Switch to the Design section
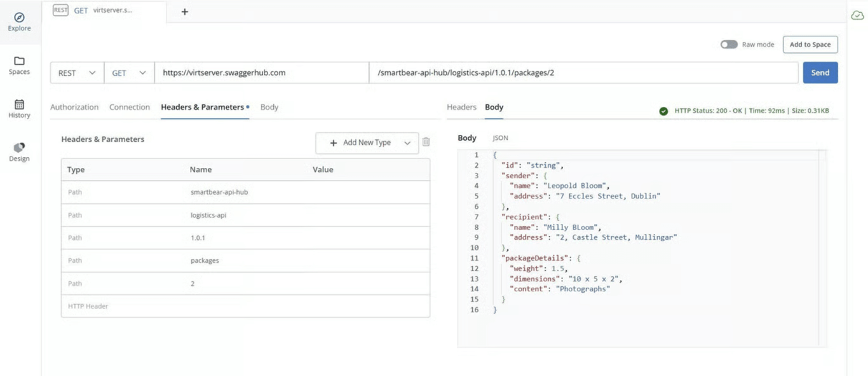 (x=19, y=151)
